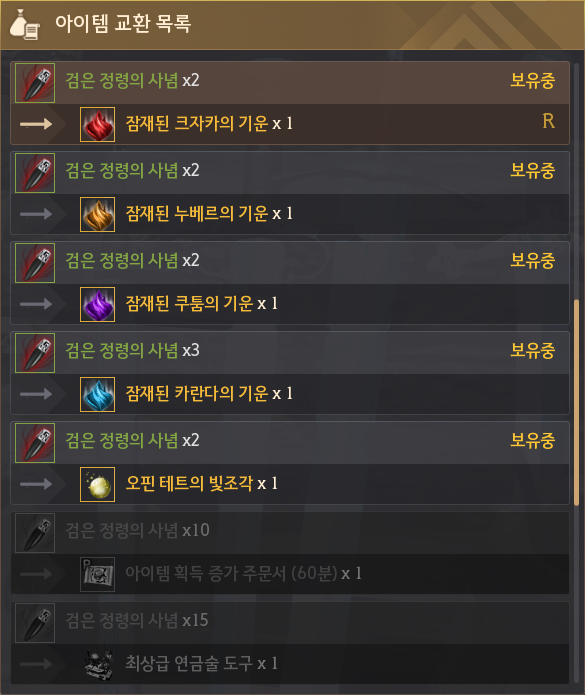Click the greyed 검은 정령의 사념 x10 entry
Image resolution: width=585 pixels, height=695 pixels.
(290, 553)
